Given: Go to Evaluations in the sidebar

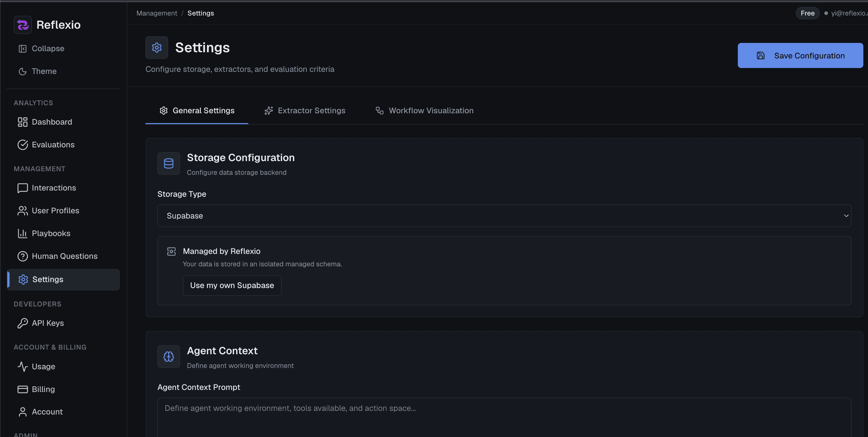Looking at the screenshot, I should click(63, 145).
